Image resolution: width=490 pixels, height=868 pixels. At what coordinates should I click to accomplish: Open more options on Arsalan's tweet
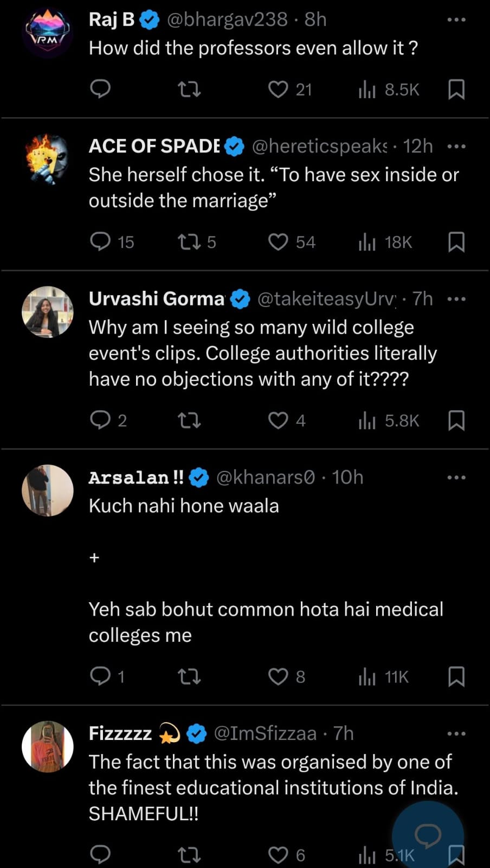pyautogui.click(x=456, y=477)
